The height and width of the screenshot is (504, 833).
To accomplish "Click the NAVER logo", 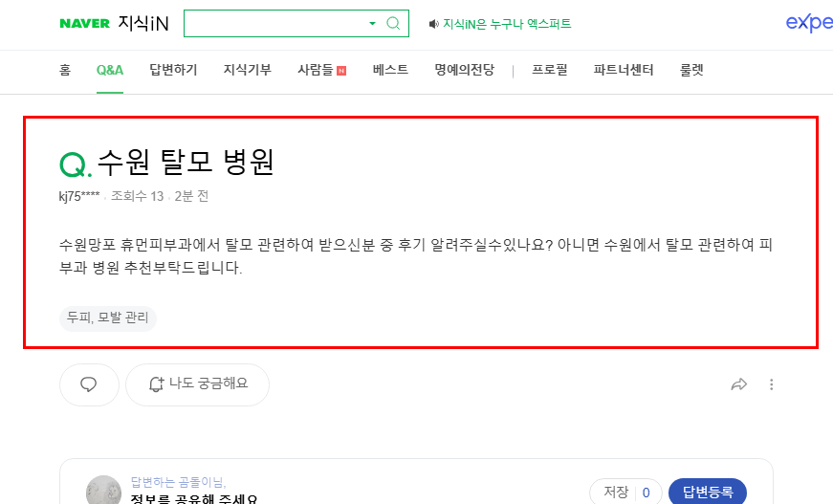I will coord(84,23).
